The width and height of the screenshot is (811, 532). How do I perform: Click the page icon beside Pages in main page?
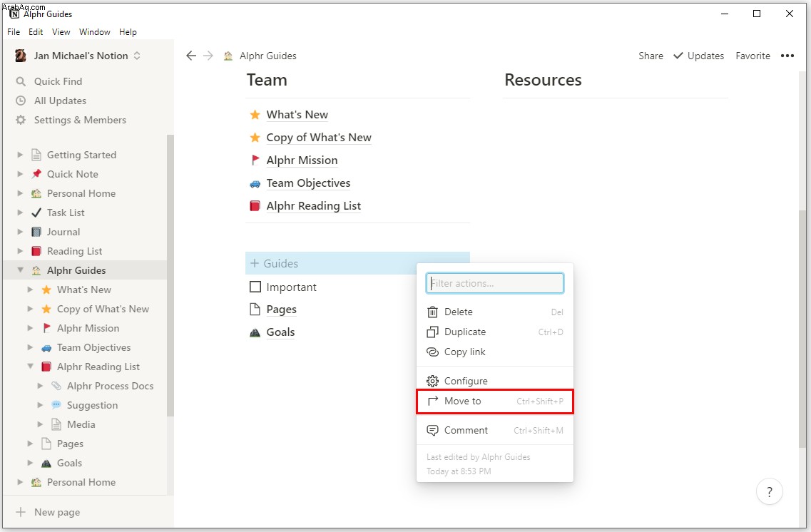point(255,310)
